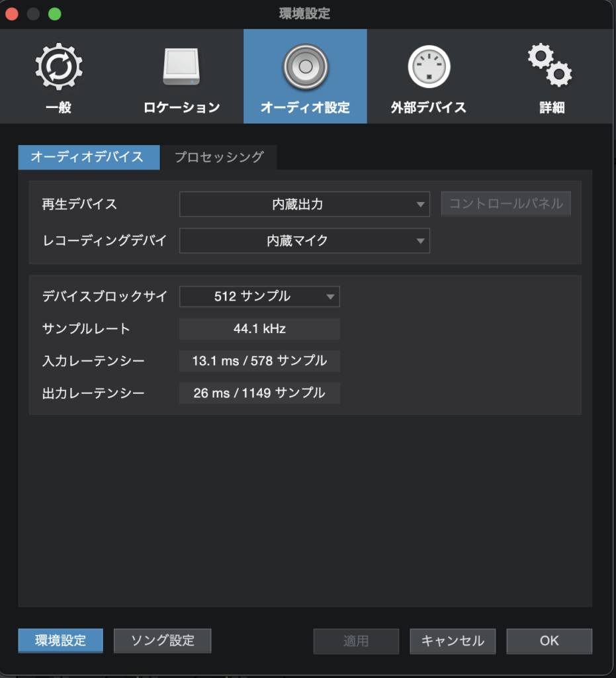Click the 入力レーテンシー value field

(x=259, y=361)
